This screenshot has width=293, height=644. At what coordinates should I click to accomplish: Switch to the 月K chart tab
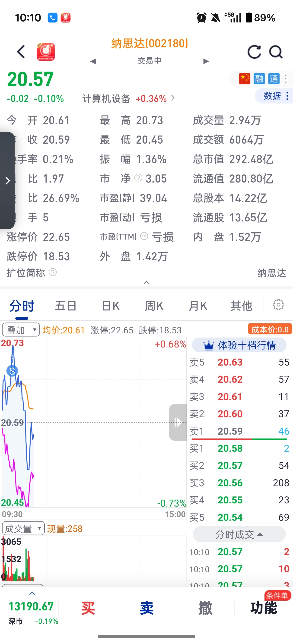click(x=198, y=306)
